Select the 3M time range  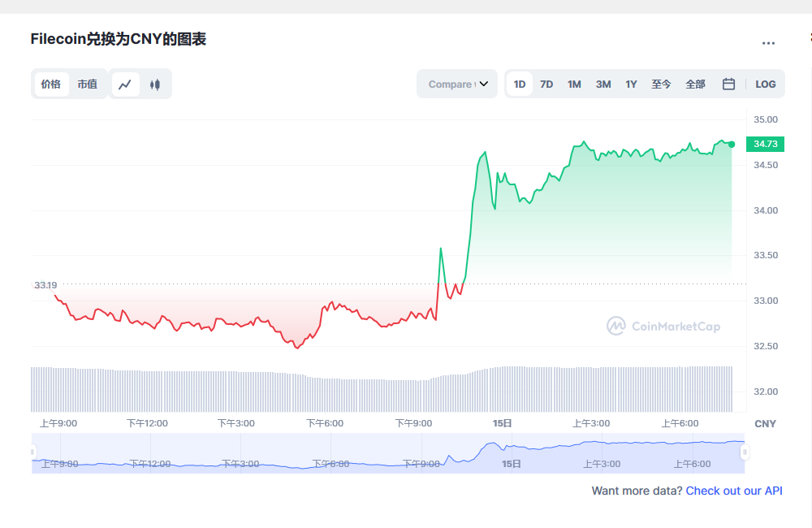[603, 84]
